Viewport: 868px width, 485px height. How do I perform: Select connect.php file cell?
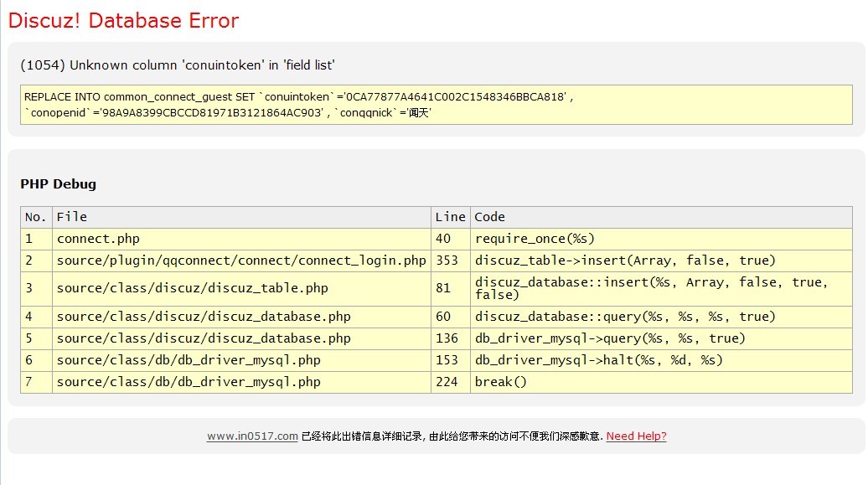pyautogui.click(x=241, y=240)
